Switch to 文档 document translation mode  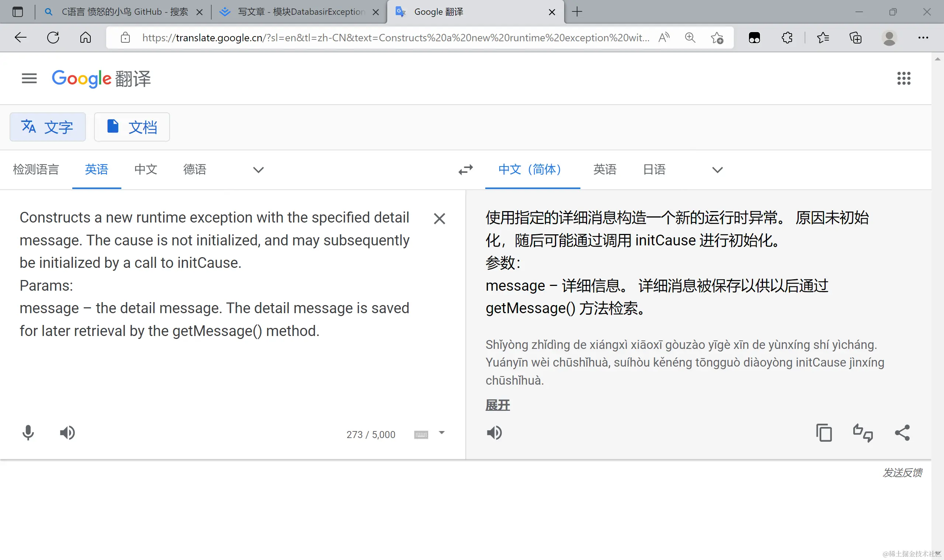132,127
